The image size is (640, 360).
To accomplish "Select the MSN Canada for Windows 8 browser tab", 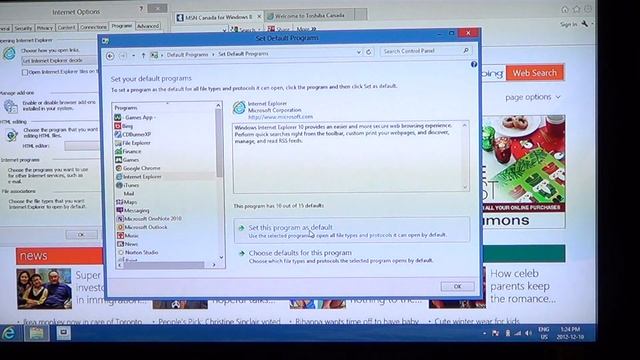I will point(218,17).
